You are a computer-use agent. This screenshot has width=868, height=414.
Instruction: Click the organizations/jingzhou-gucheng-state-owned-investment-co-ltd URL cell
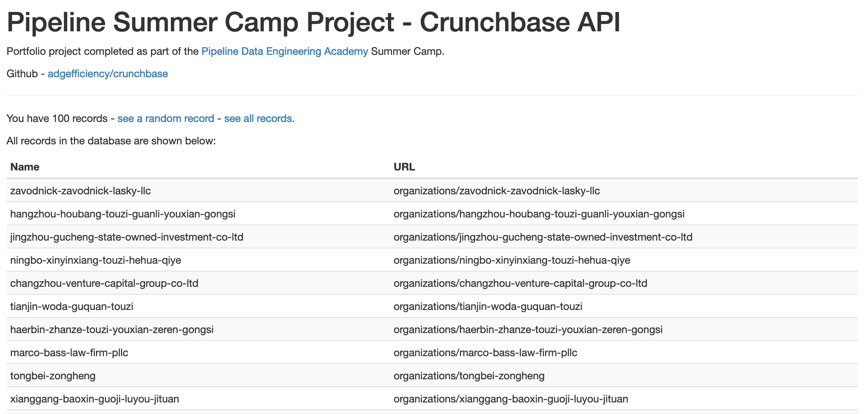click(624, 237)
